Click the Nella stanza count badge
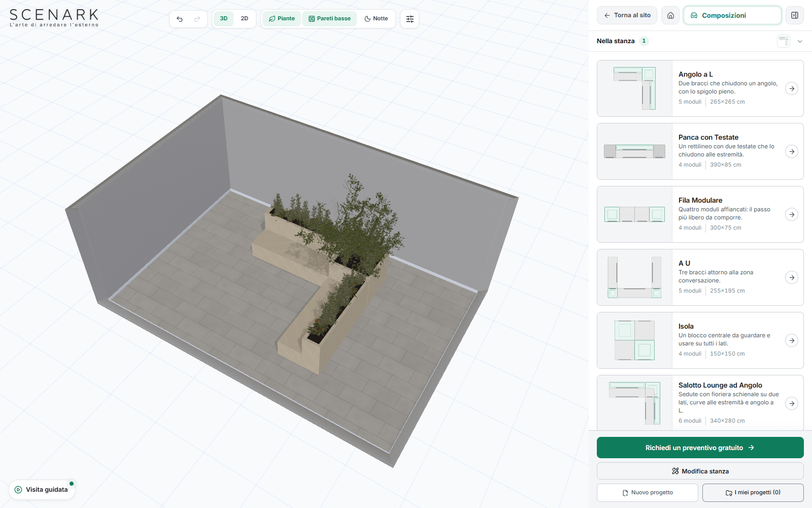The height and width of the screenshot is (508, 812). pyautogui.click(x=644, y=41)
